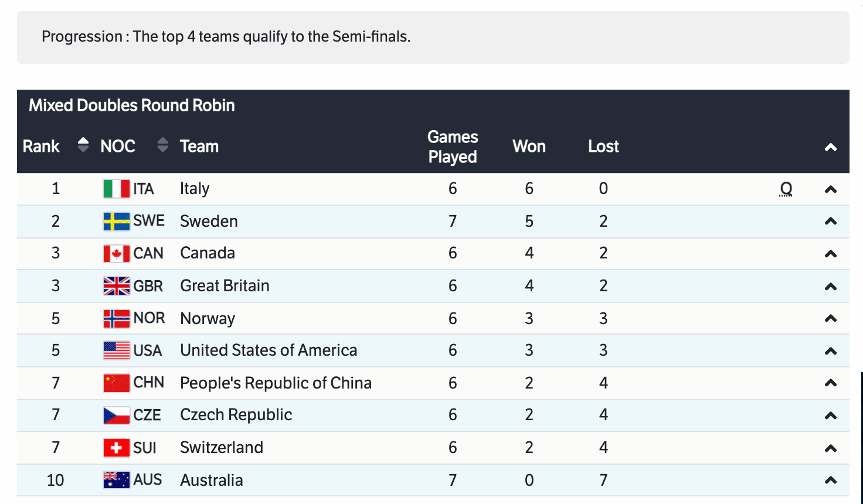Click the Australia flag icon

[116, 480]
